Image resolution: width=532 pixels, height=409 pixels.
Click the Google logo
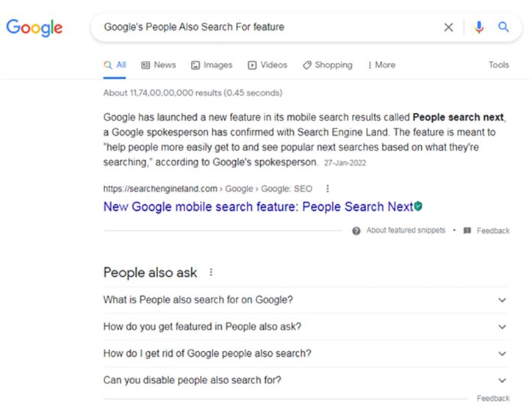pyautogui.click(x=35, y=28)
